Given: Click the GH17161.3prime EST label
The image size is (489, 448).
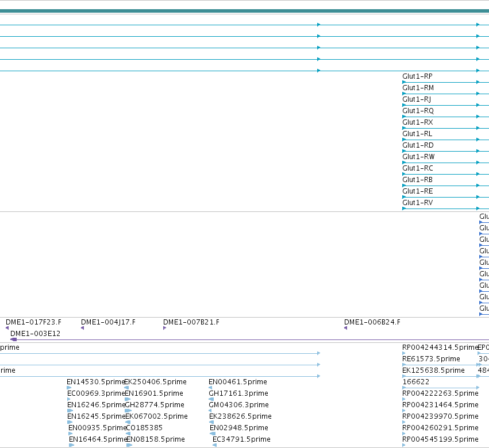Looking at the screenshot, I should tap(238, 393).
